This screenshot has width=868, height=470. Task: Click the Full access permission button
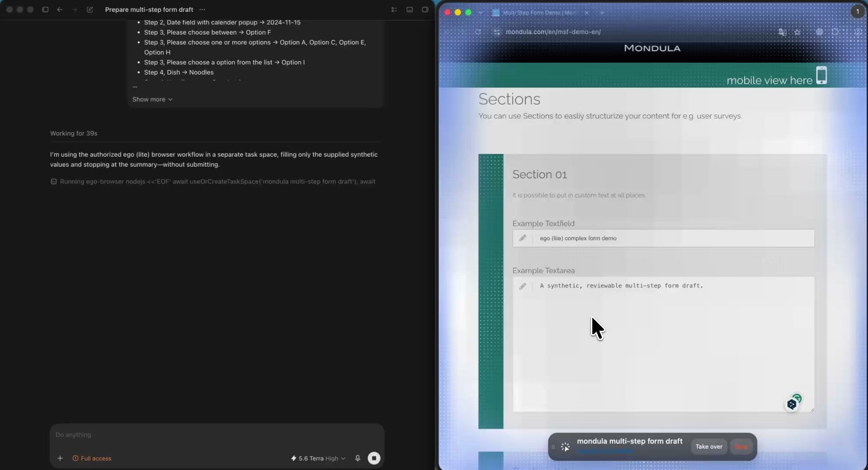(92, 458)
